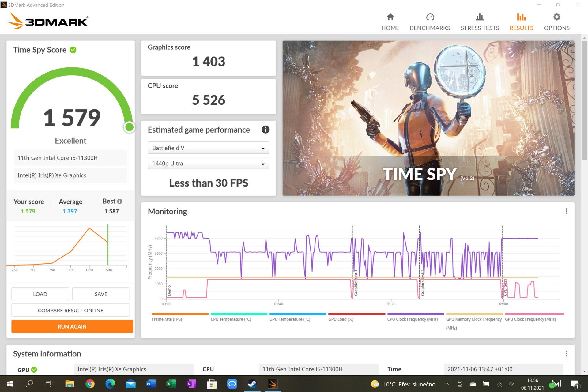Click the 11th Gen Intel Core i5-11300H field
Viewport: 588px width, 392px height.
[70, 158]
